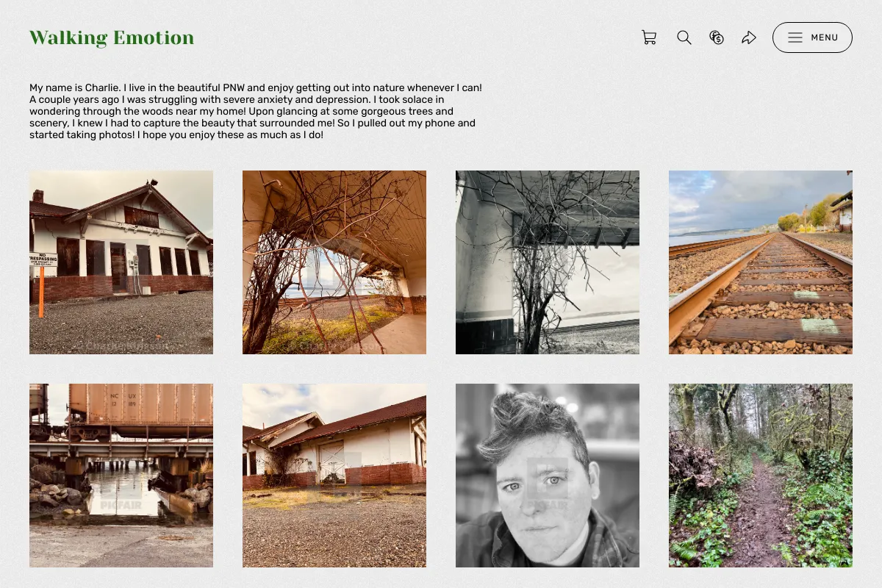
Task: Click the Charlie intro paragraph text
Action: pyautogui.click(x=256, y=112)
